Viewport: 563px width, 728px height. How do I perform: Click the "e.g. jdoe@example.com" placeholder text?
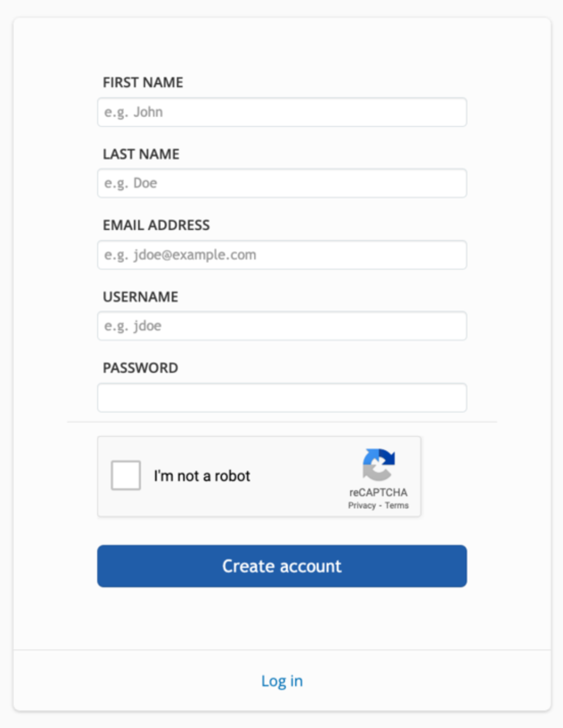click(x=180, y=255)
